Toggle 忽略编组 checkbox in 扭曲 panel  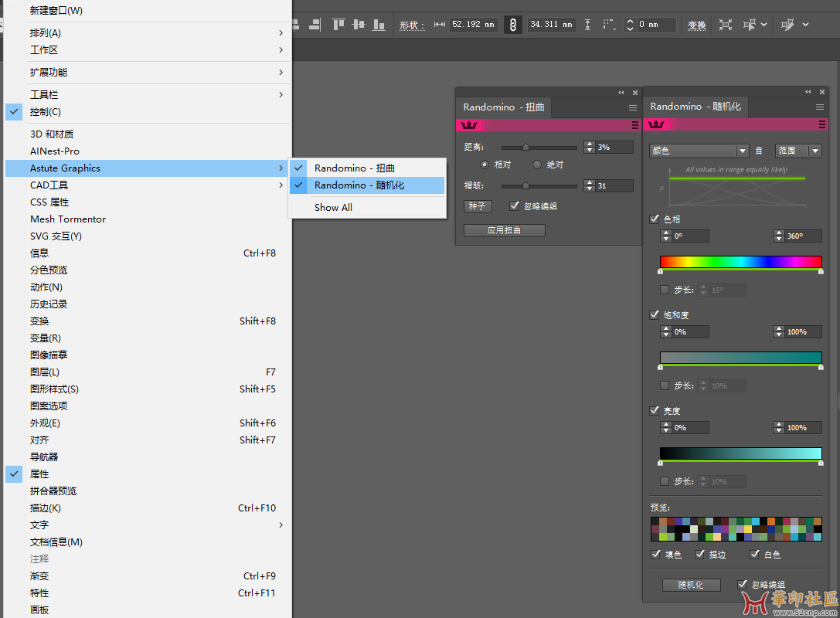tap(515, 205)
